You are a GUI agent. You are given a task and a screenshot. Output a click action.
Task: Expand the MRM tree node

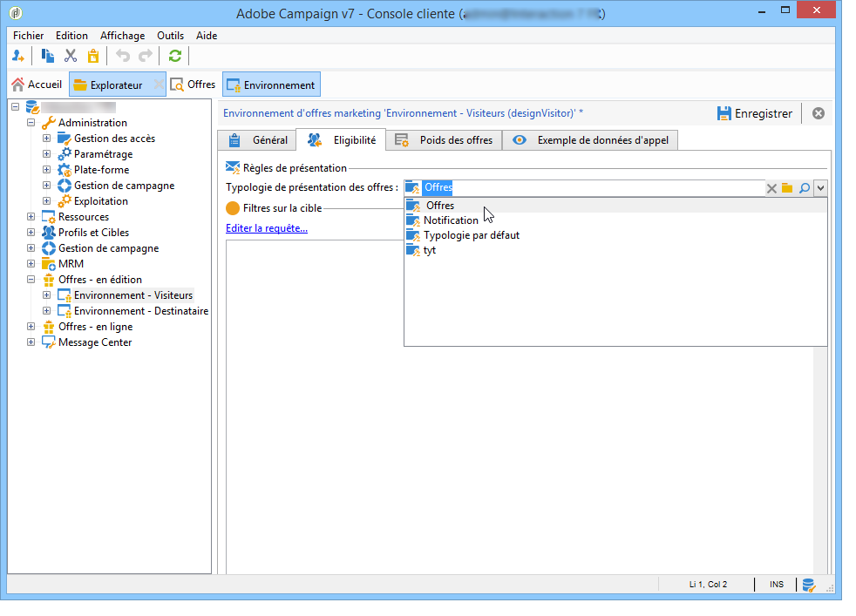tap(31, 264)
